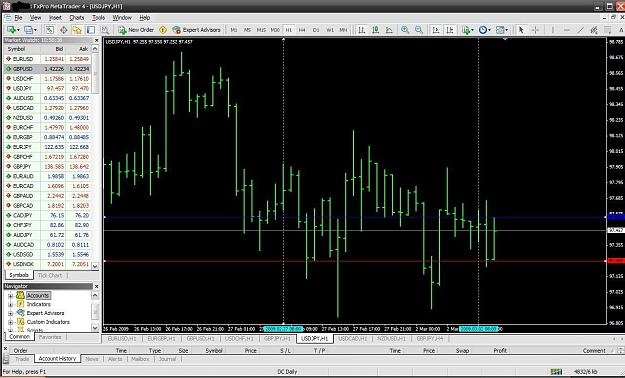The image size is (625, 378).
Task: Toggle the Navigator window toolbar icon
Action: [x=77, y=30]
